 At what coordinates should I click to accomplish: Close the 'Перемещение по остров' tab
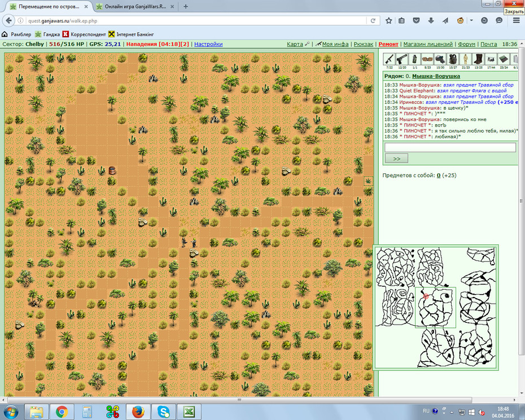point(86,6)
